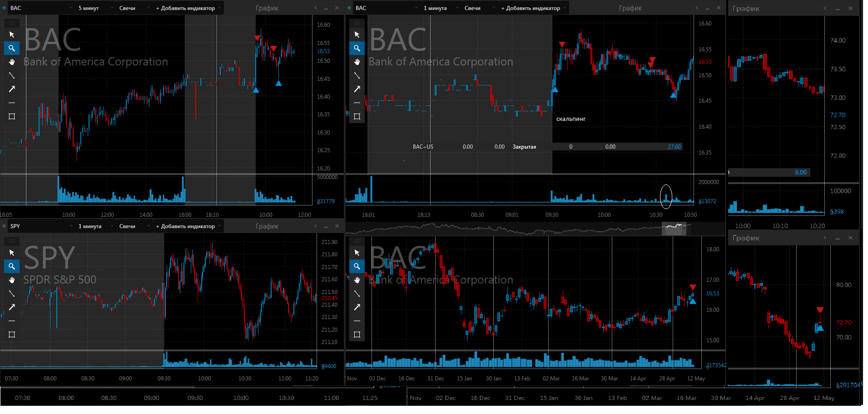Select the arrow drawing tool in BAC daily chart
The image size is (868, 414).
(357, 307)
